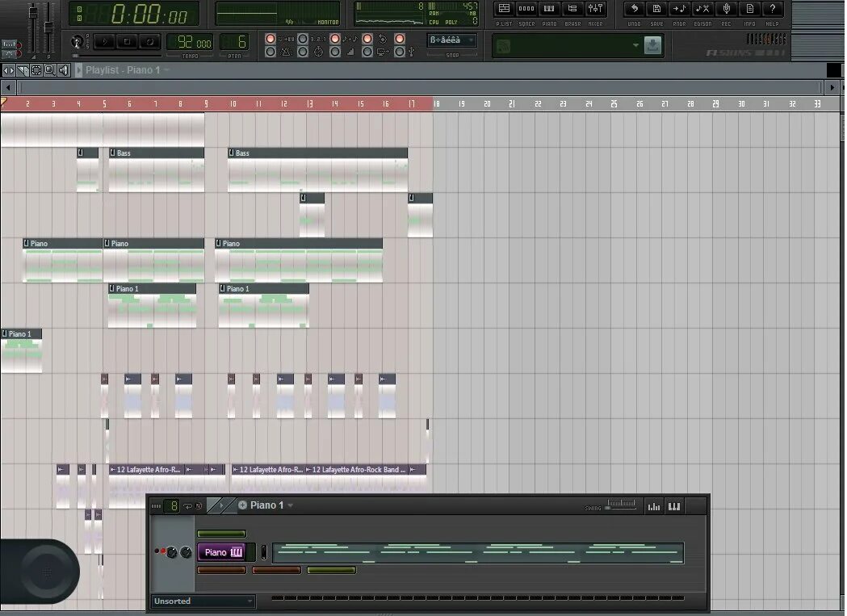847x616 pixels.
Task: Click the right scroll arrow of playlist scrollbar
Action: coord(832,87)
